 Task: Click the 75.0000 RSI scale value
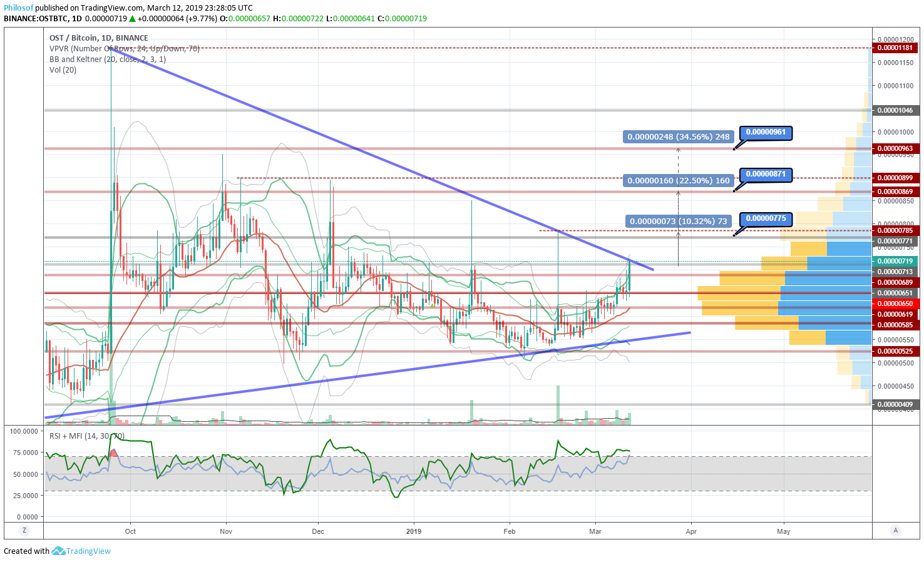(x=25, y=452)
